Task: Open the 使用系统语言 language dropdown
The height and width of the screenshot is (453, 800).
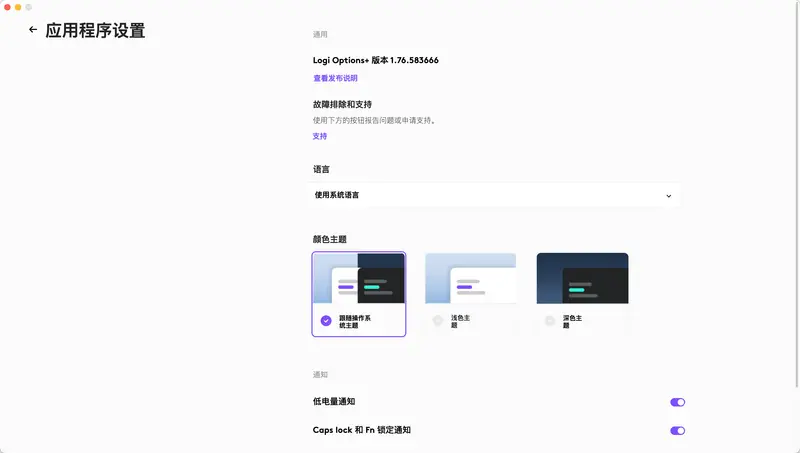Action: click(x=493, y=195)
